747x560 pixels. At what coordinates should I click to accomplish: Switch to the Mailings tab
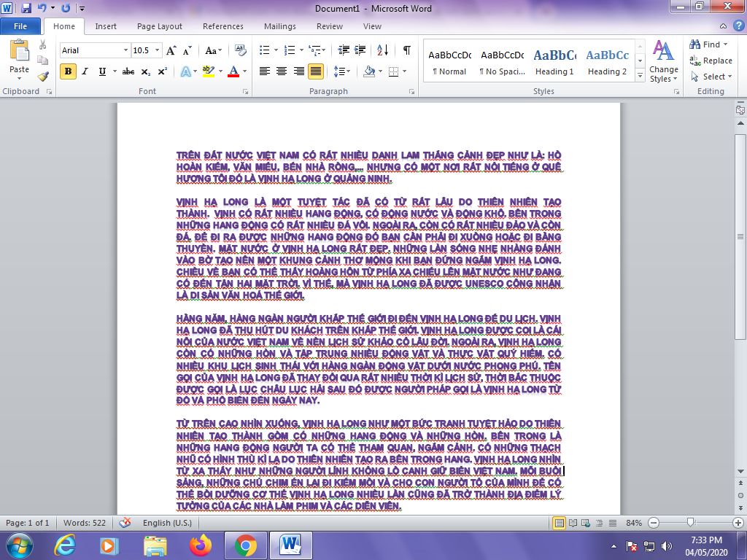(279, 26)
